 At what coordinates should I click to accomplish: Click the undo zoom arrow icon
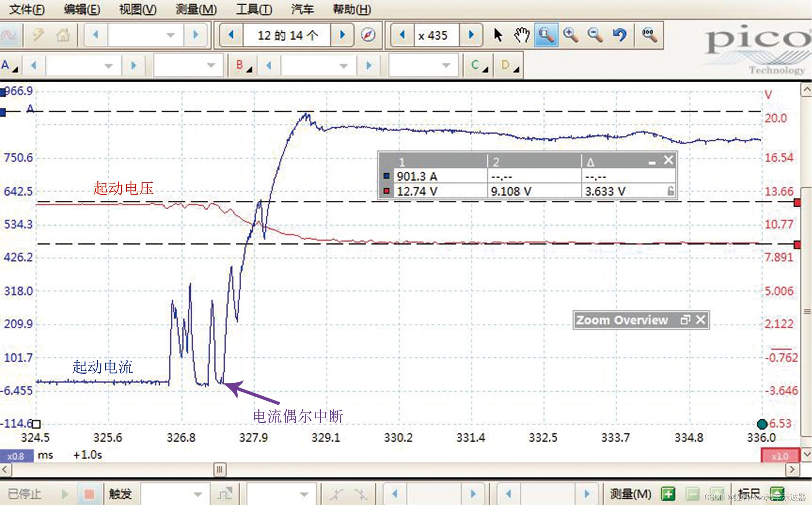pos(620,35)
